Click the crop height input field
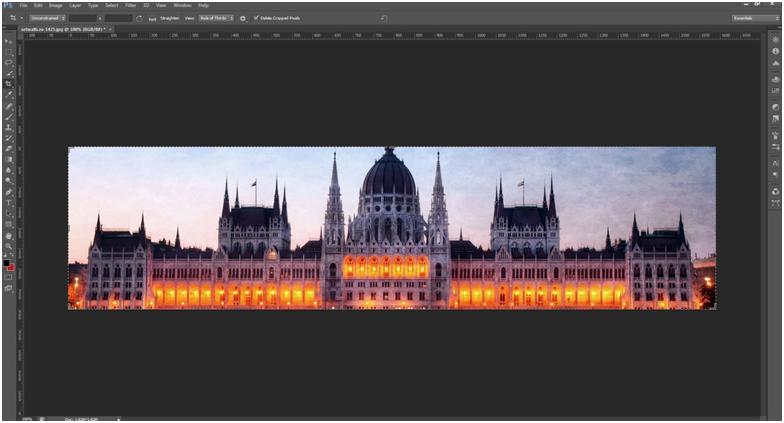 (118, 18)
